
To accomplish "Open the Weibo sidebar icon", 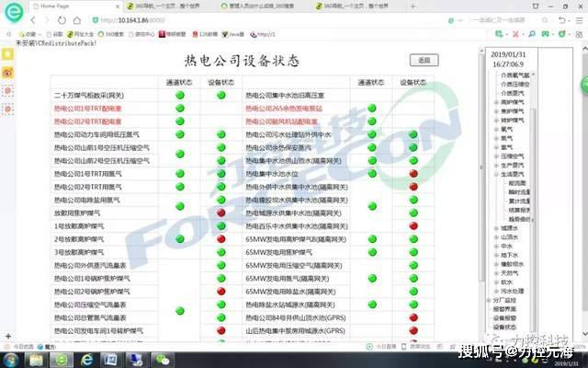I will (8, 73).
